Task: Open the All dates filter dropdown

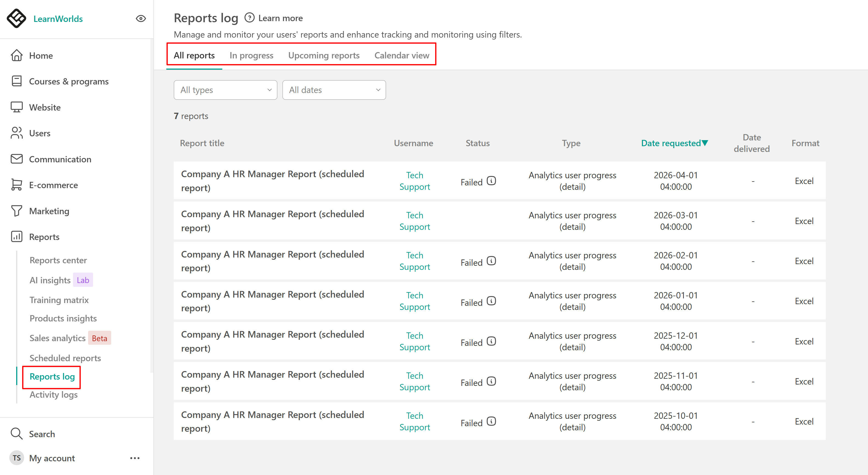Action: coord(334,90)
